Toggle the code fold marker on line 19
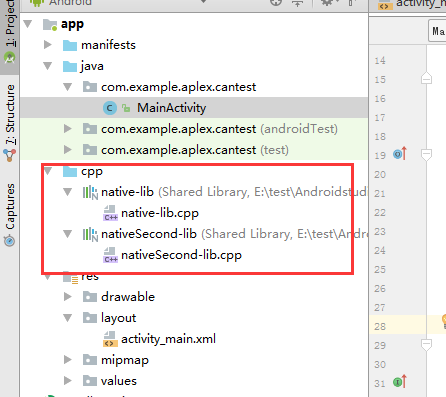 (426, 155)
